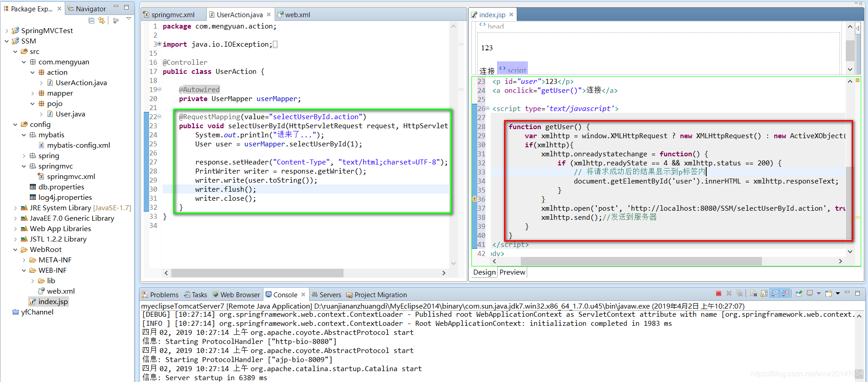Expand the SpringMVCTest project

pyautogui.click(x=6, y=31)
